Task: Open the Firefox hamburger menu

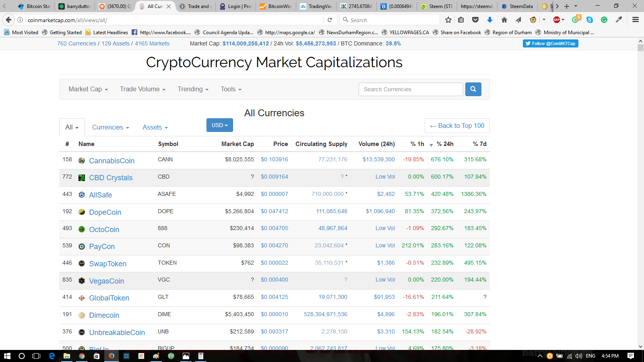Action: click(x=636, y=20)
